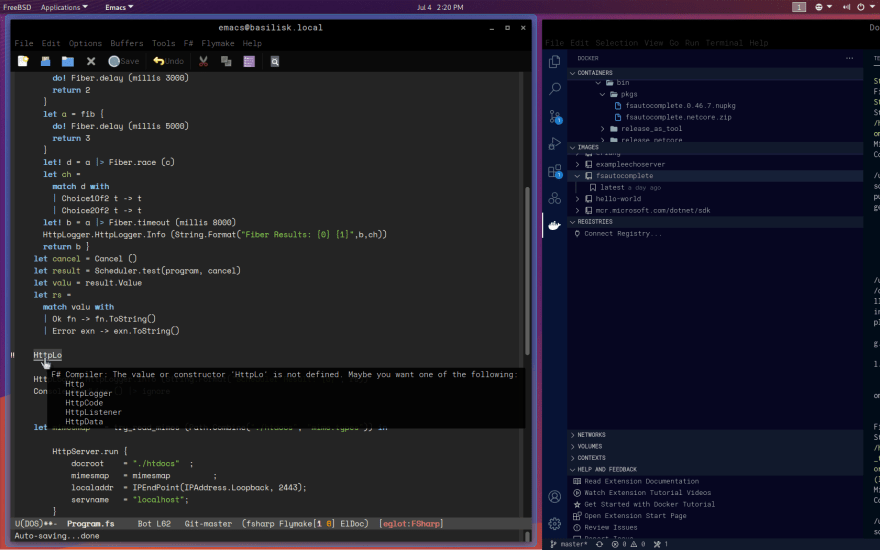This screenshot has width=880, height=550.
Task: Open the F# menu in Emacs
Action: pyautogui.click(x=188, y=43)
